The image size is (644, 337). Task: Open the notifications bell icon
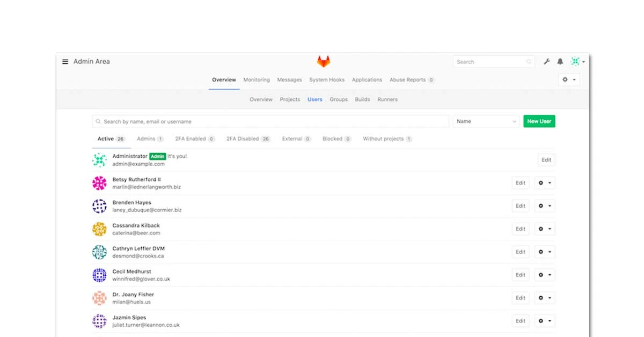coord(560,61)
